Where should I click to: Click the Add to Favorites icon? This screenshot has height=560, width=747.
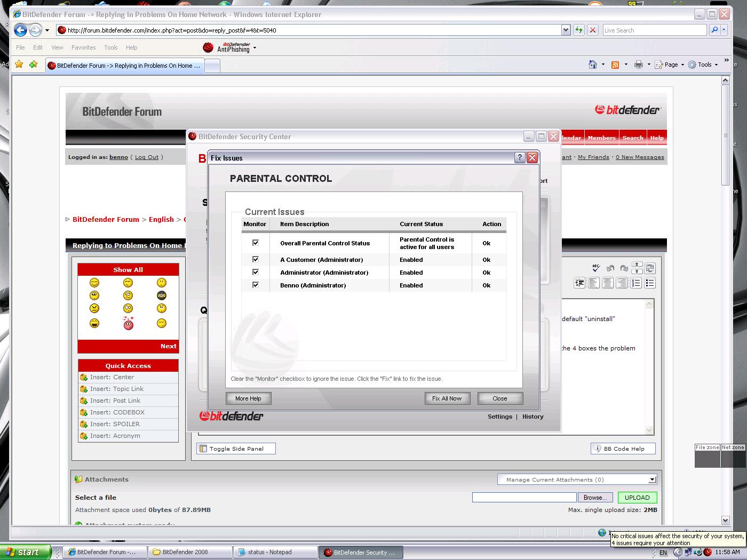coord(33,65)
